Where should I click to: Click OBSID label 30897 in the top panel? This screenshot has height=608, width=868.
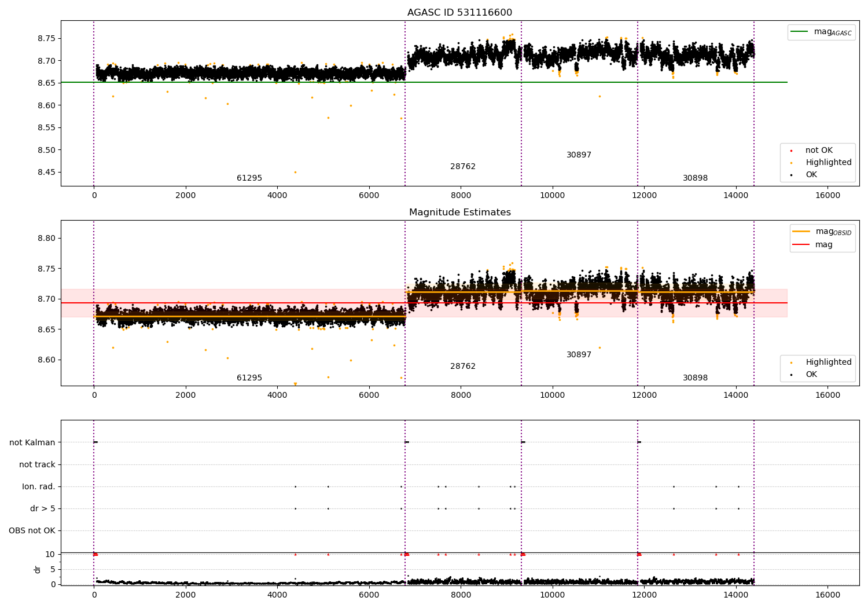(x=579, y=155)
